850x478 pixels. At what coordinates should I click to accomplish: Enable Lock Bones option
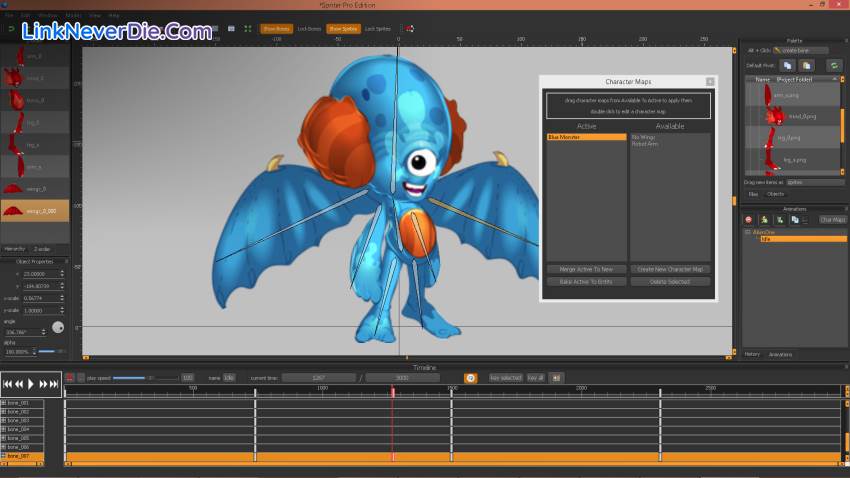pos(309,29)
